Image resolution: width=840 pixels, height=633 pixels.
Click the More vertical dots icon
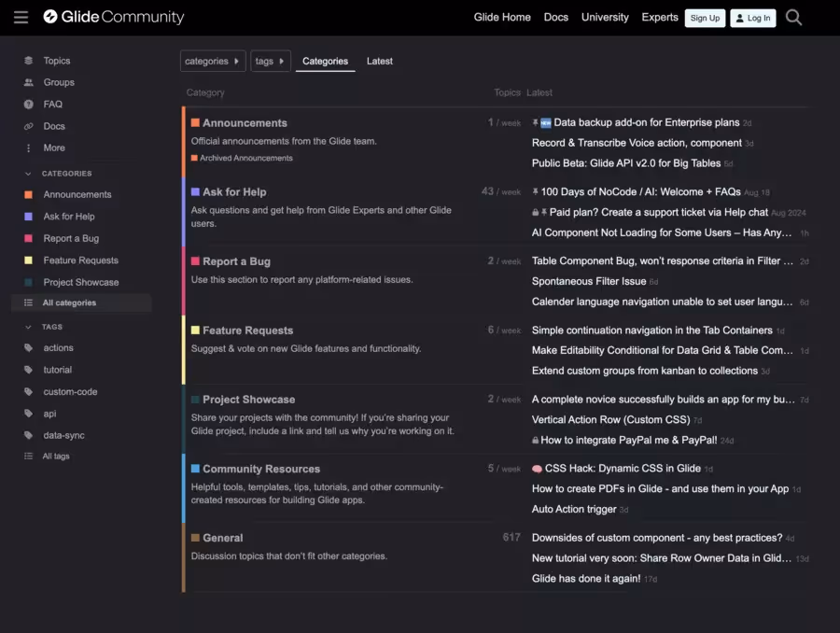[x=28, y=148]
